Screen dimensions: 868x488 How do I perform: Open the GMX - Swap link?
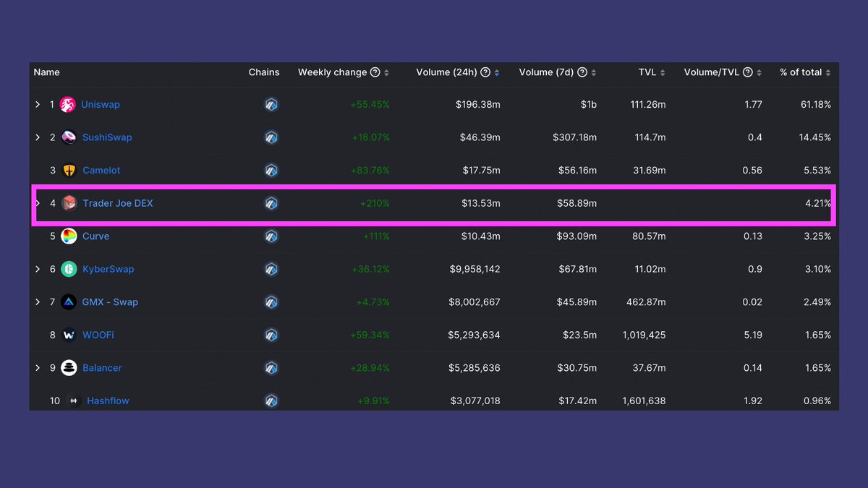point(110,302)
